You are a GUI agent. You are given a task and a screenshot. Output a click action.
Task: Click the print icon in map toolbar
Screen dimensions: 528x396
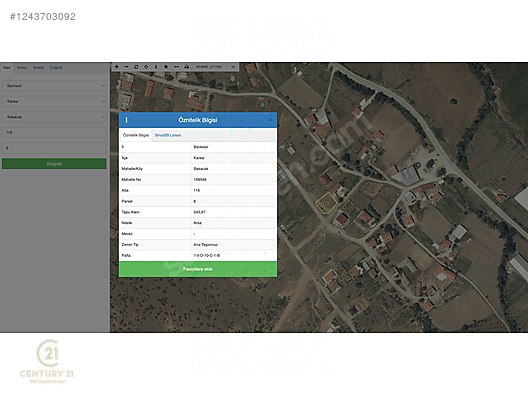pos(186,67)
